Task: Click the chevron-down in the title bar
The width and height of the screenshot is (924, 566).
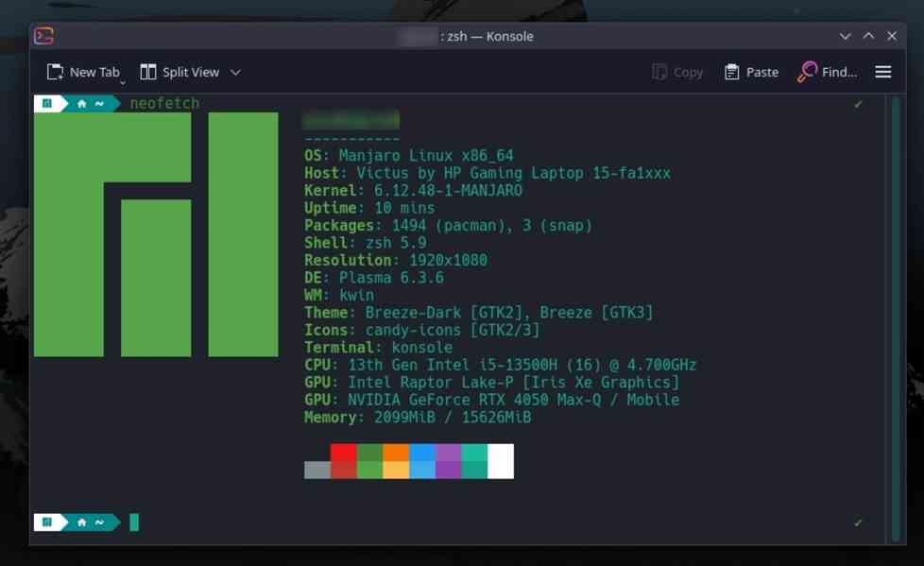Action: [x=845, y=36]
